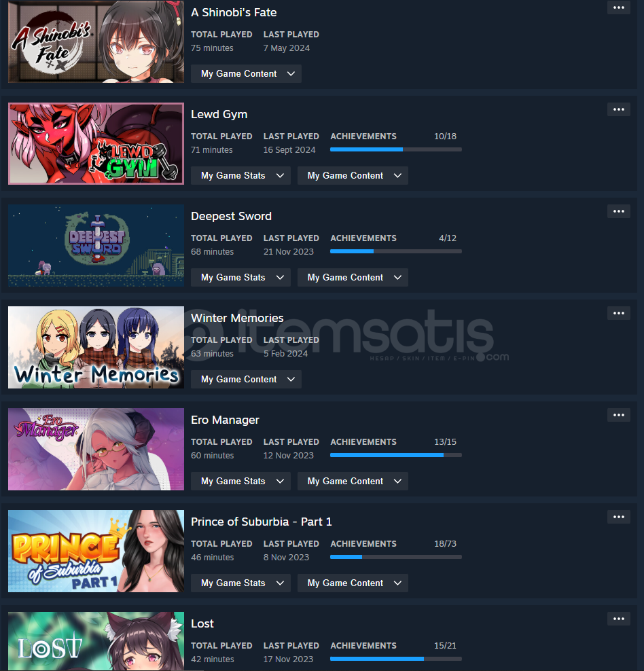
Task: Click the Lost game cover image
Action: 96,641
